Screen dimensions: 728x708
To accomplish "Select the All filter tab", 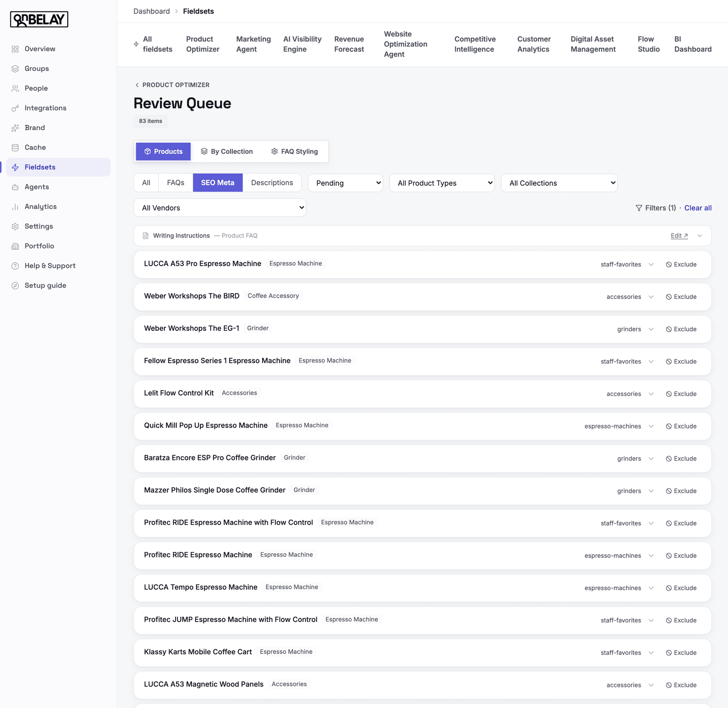I will (146, 182).
